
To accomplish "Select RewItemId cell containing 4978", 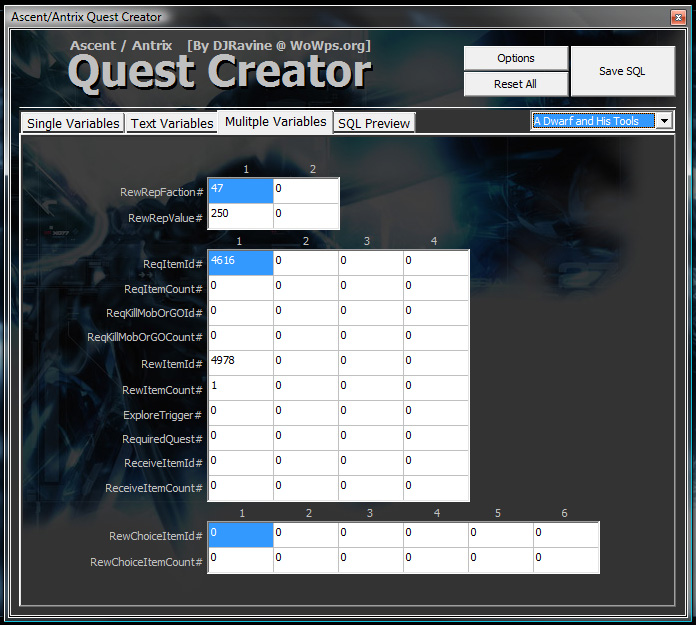I will [x=241, y=363].
